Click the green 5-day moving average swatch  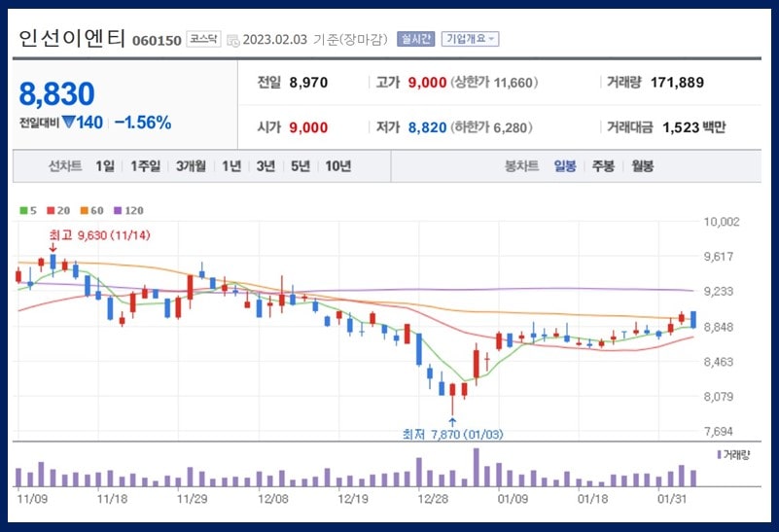(23, 211)
